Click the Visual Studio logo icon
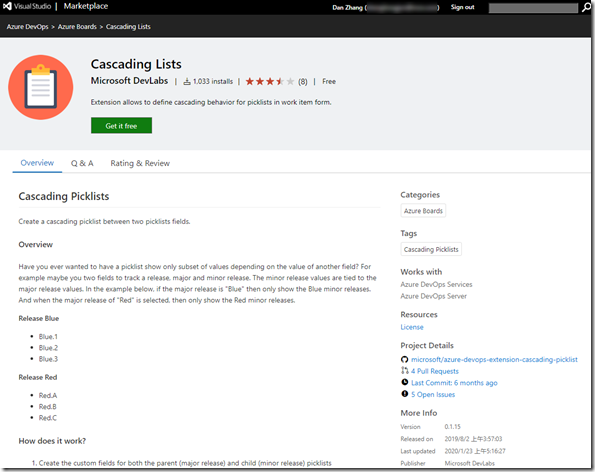This screenshot has width=595, height=472. 7,6
